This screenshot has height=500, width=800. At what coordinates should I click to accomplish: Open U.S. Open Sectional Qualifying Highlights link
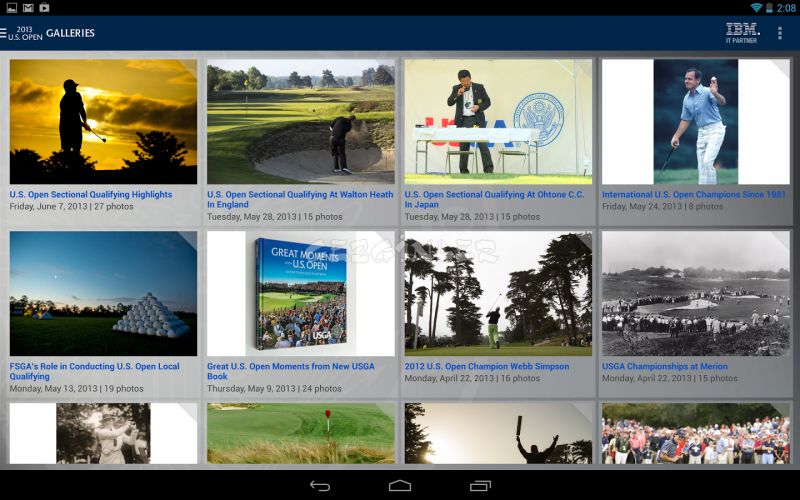click(91, 194)
